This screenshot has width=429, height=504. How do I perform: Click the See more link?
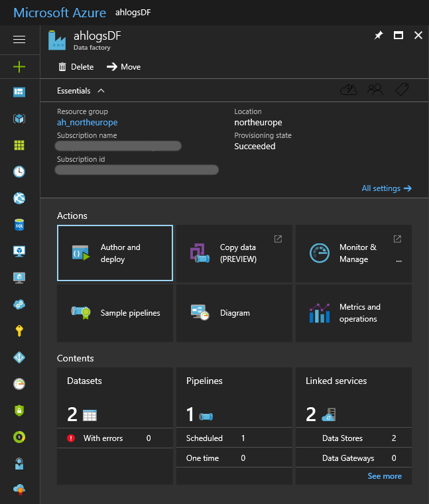385,476
